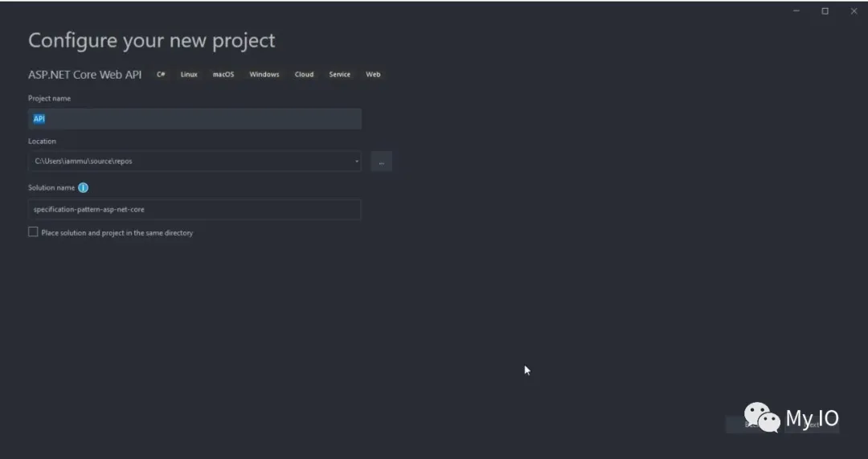Open the Location dropdown arrow
This screenshot has width=868, height=459.
pyautogui.click(x=357, y=161)
